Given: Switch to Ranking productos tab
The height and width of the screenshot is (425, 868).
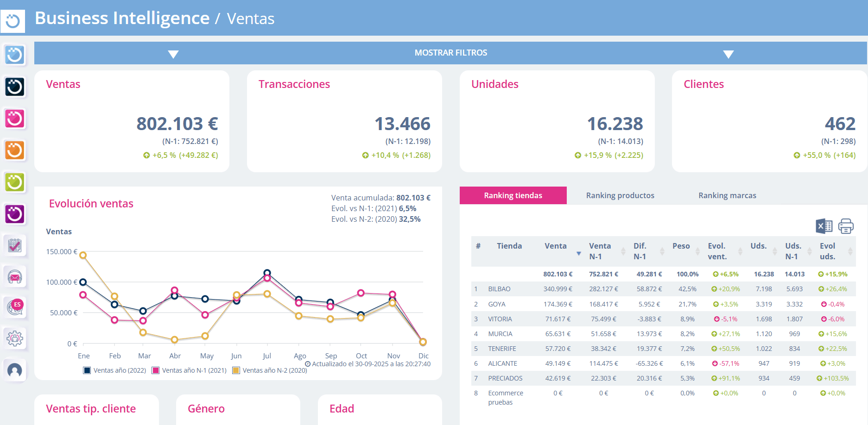Looking at the screenshot, I should tap(620, 195).
